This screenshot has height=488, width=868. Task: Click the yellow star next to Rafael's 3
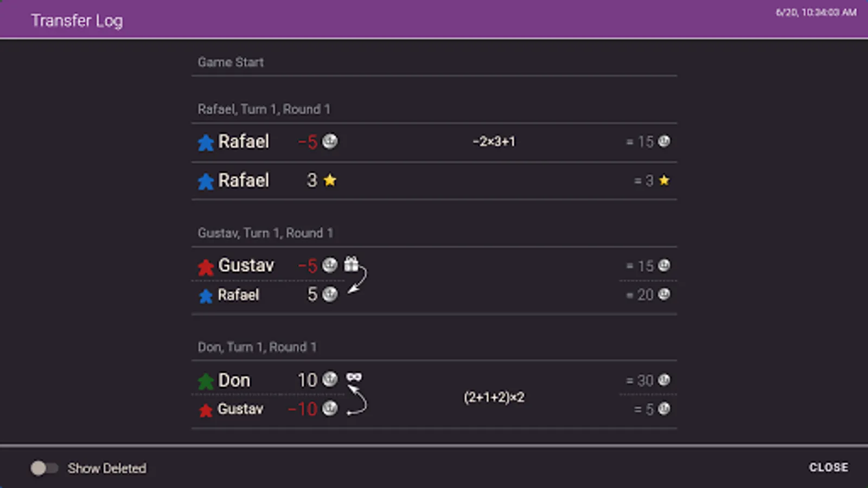pos(330,180)
